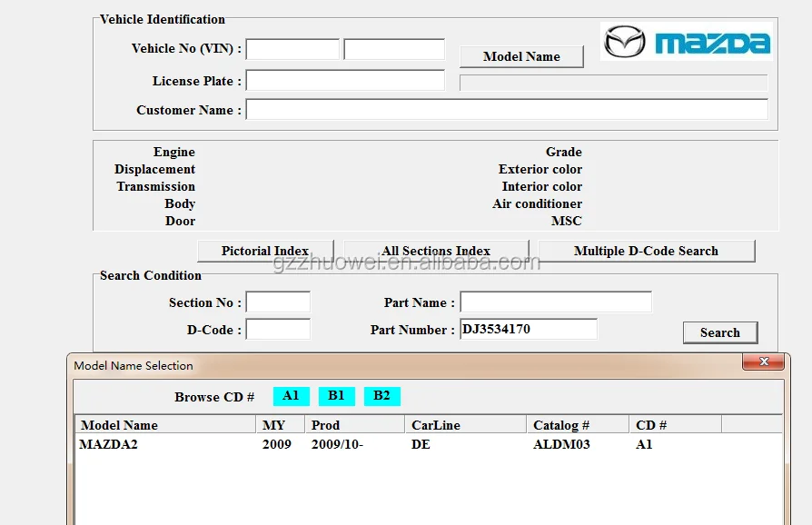The height and width of the screenshot is (525, 812).
Task: Click the Customer Name field
Action: click(506, 110)
